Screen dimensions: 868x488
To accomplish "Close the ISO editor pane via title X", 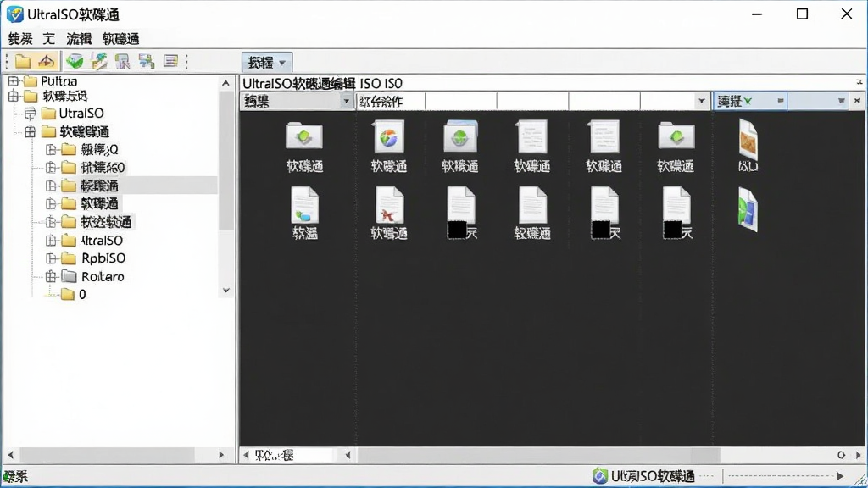I will (x=860, y=82).
